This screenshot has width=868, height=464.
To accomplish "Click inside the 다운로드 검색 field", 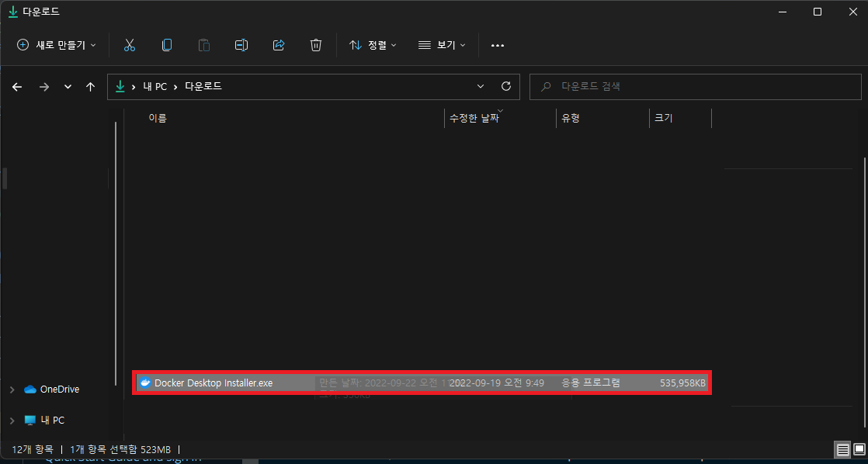I will point(696,87).
